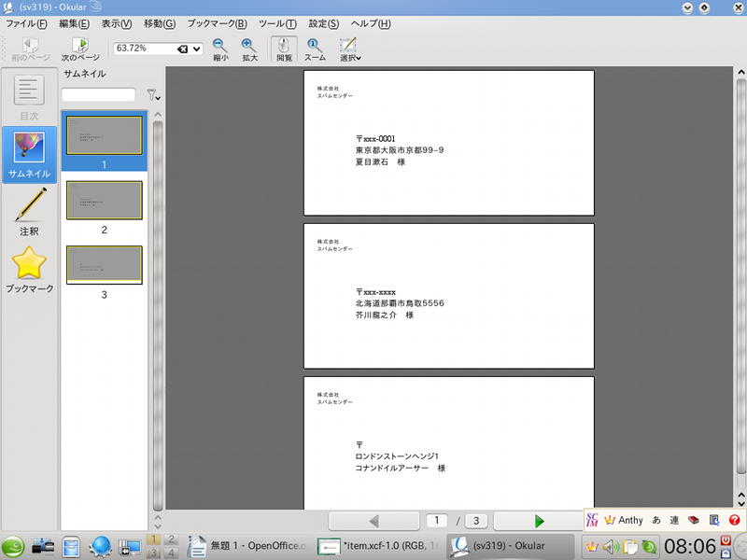Toggle the 閲覧 browse mode tool
Image resolution: width=747 pixels, height=560 pixels.
point(284,49)
